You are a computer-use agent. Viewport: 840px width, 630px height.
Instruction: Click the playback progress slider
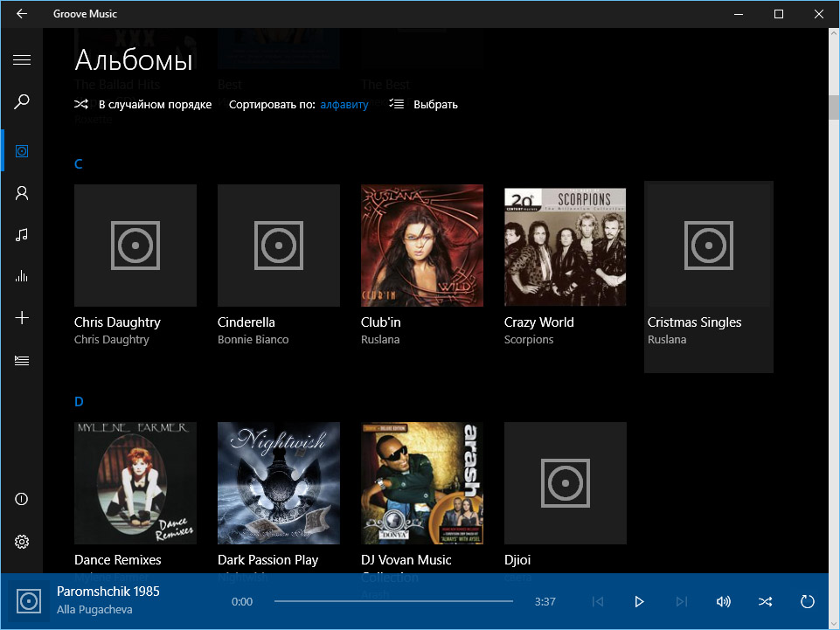[393, 601]
